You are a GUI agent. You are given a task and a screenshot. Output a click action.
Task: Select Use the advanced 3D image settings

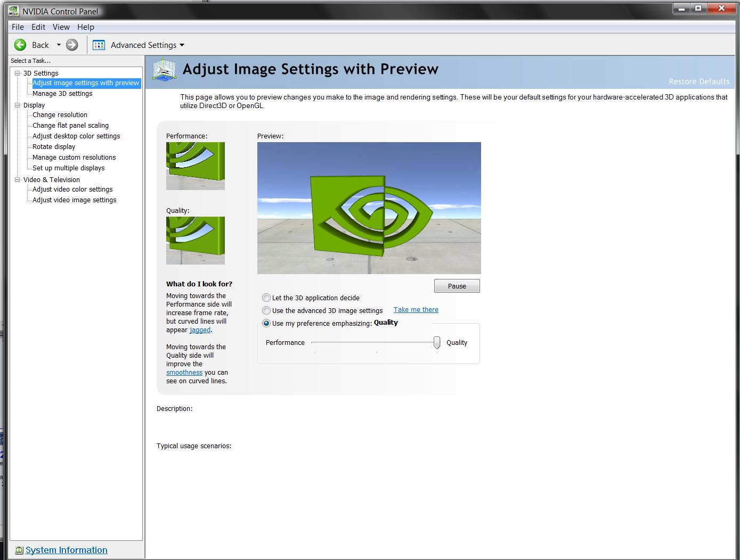point(266,310)
